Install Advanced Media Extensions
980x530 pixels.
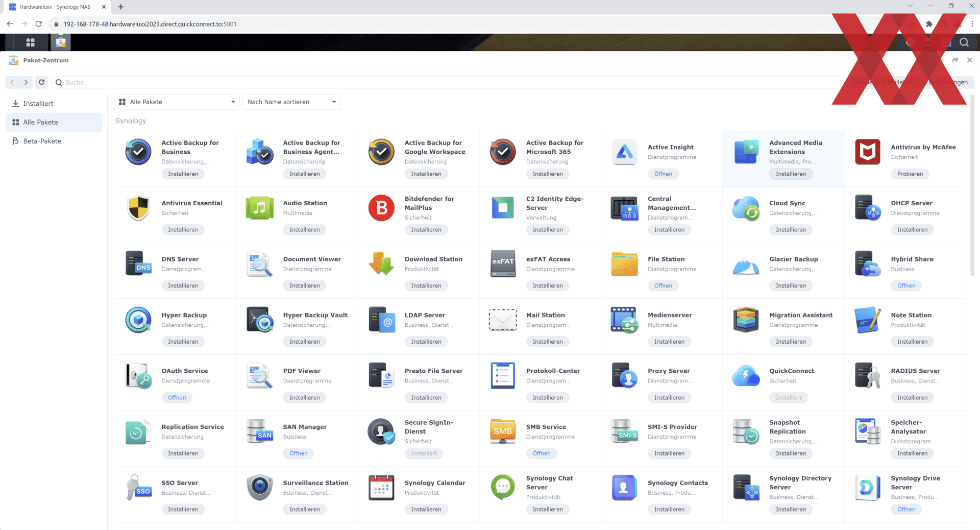[791, 174]
